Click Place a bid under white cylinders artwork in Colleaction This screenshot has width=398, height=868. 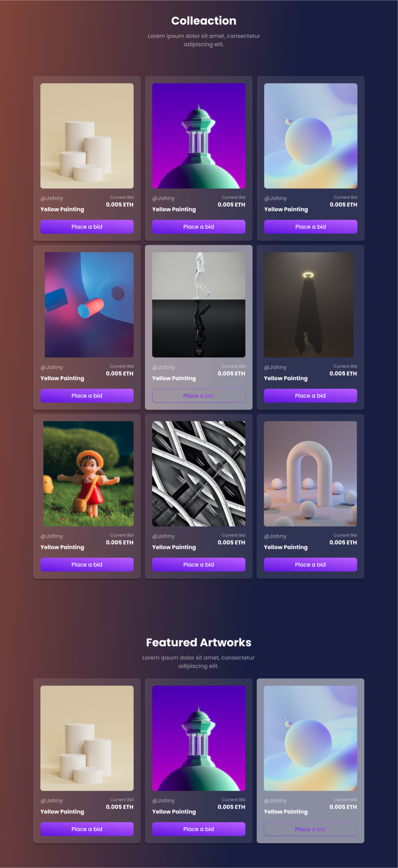point(87,227)
